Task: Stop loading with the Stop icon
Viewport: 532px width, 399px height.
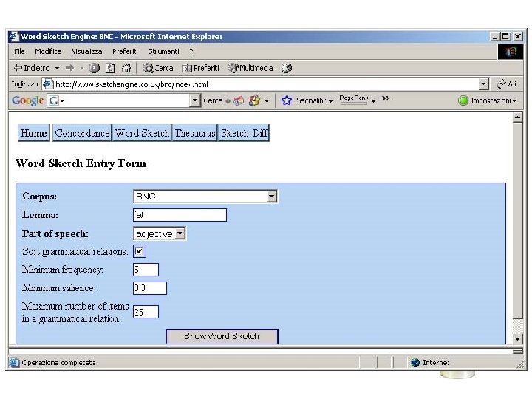Action: point(95,68)
